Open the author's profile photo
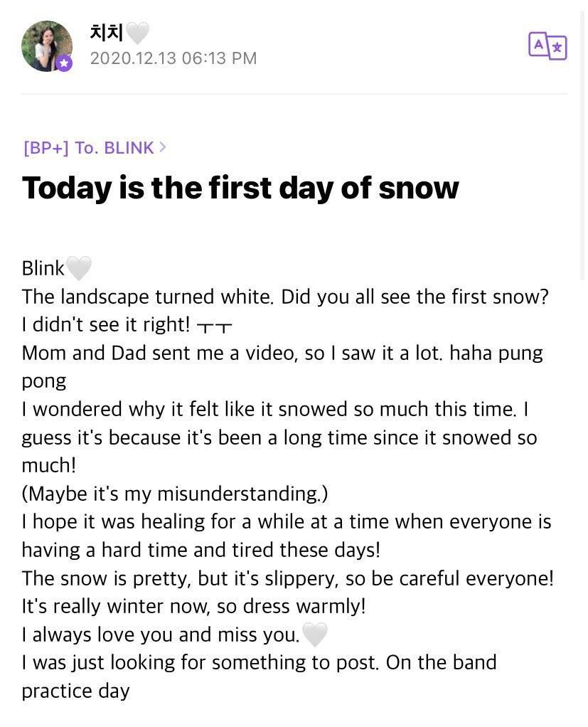588x727 pixels. (x=46, y=45)
